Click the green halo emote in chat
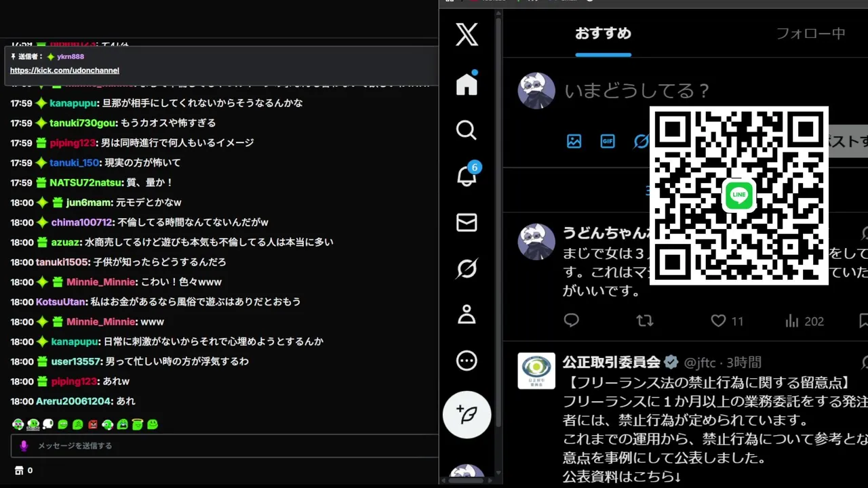The width and height of the screenshot is (868, 488). tap(138, 424)
